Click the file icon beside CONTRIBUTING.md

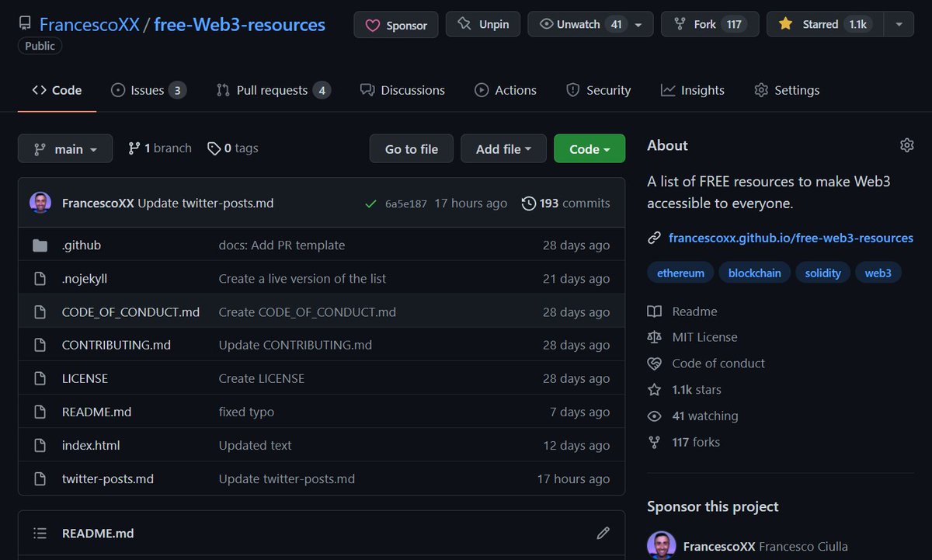tap(40, 346)
